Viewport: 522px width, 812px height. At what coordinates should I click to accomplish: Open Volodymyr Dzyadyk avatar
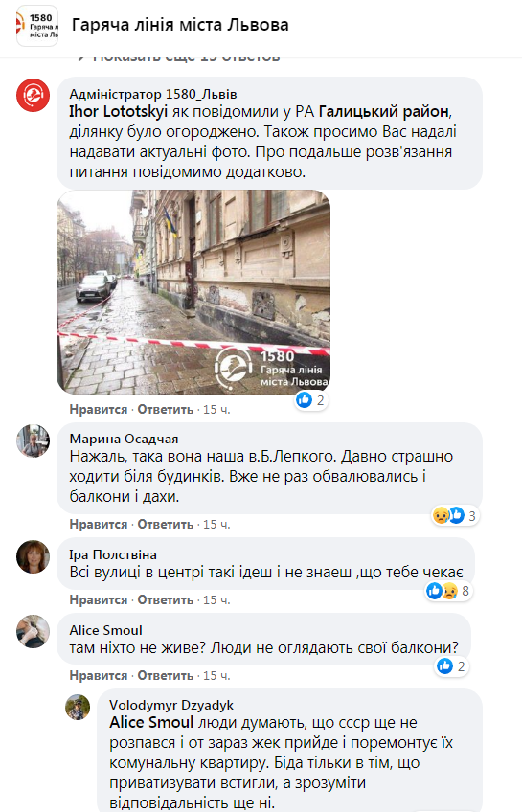point(78,707)
